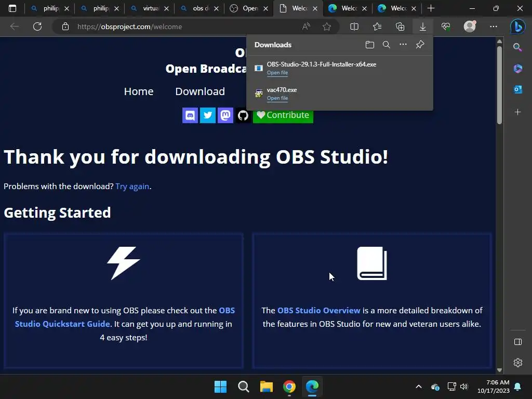Open sidebar settings gear
The width and height of the screenshot is (532, 399).
tap(518, 363)
